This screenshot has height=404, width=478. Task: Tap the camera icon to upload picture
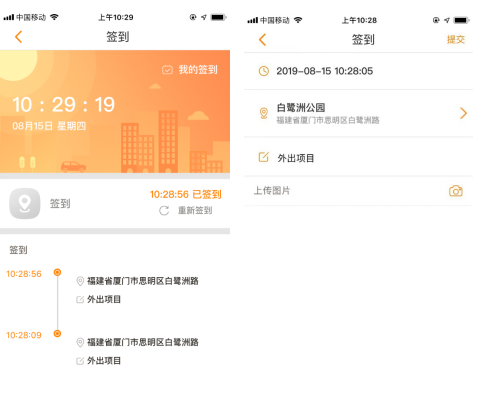coord(456,191)
